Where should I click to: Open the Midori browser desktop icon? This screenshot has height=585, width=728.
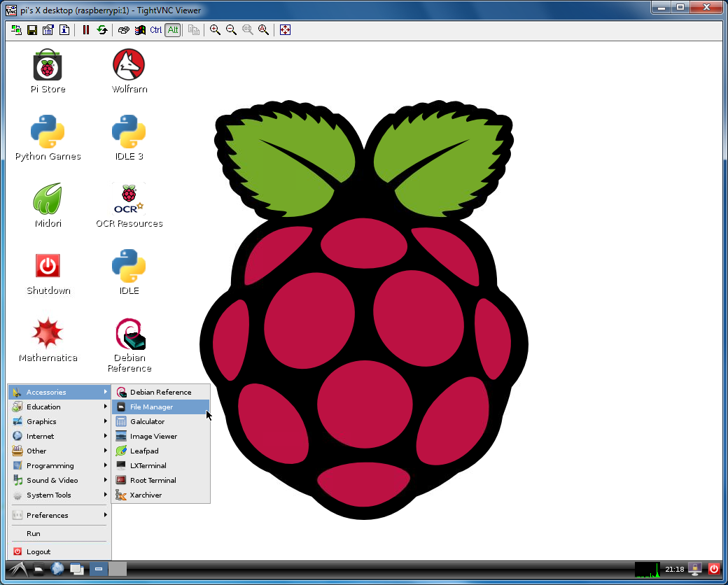[x=48, y=205]
